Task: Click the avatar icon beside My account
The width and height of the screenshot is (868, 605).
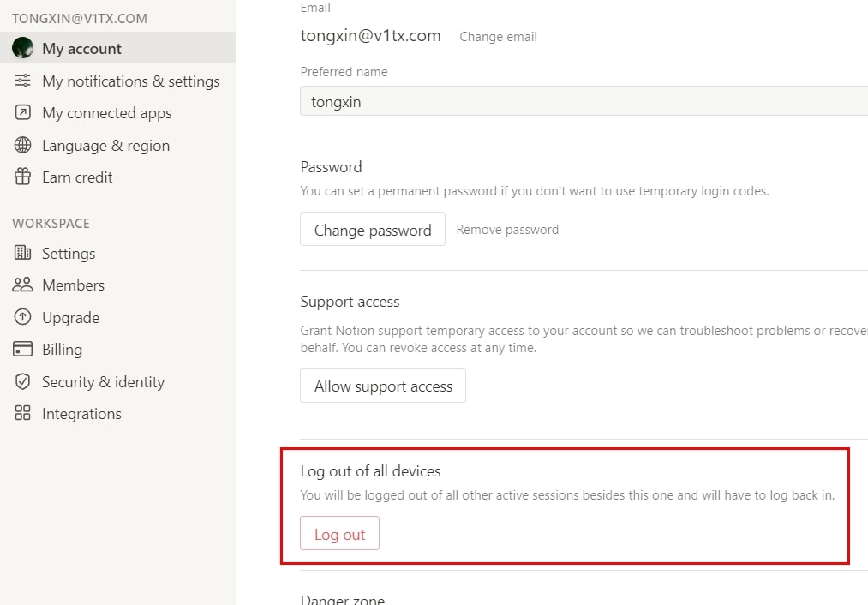Action: point(23,48)
